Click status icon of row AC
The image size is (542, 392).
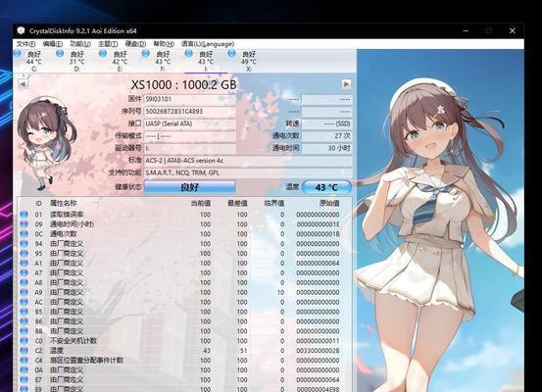[x=24, y=302]
